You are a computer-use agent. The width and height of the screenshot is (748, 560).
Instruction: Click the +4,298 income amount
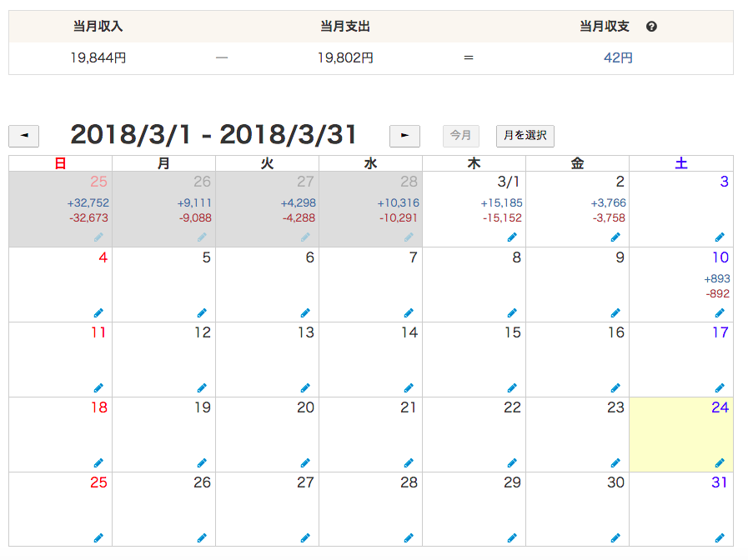click(299, 203)
